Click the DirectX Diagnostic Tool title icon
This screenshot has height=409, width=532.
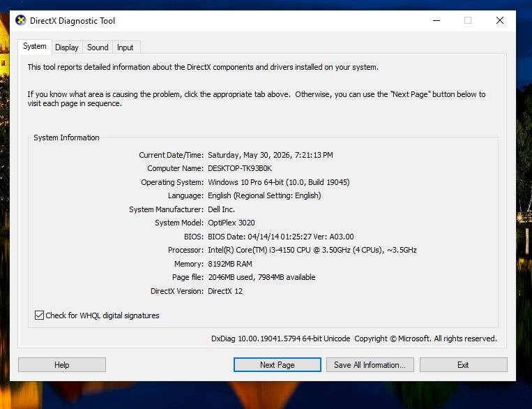21,20
